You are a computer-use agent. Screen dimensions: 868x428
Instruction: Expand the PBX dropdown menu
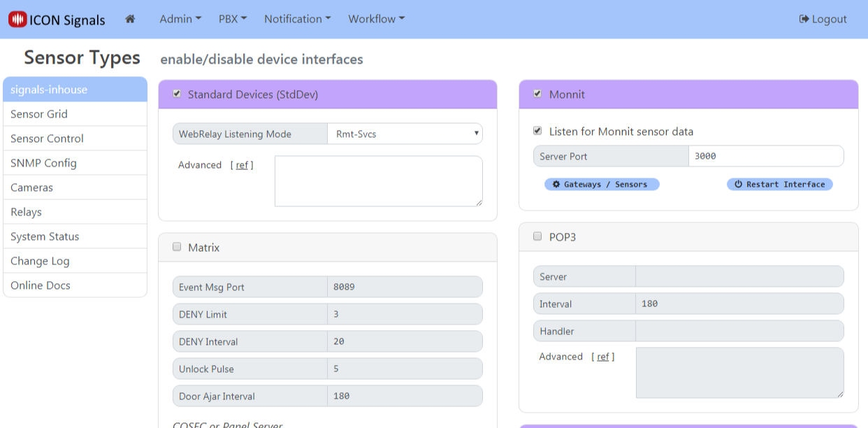(x=233, y=19)
